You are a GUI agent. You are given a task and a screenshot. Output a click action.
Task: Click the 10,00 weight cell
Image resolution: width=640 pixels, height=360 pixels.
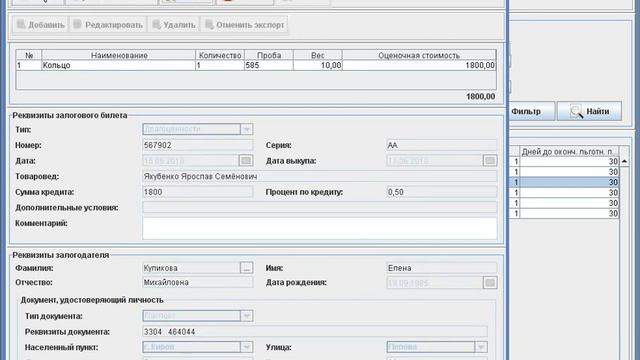coord(318,65)
